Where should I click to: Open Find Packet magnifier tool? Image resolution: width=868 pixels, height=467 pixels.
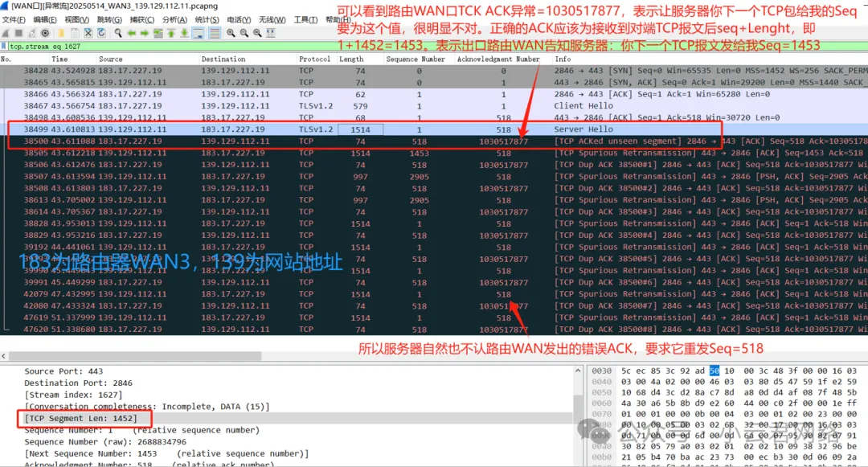(118, 33)
